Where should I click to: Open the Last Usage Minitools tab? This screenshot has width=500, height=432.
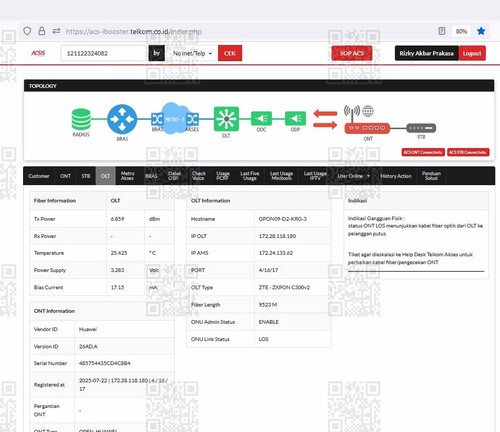click(x=281, y=176)
